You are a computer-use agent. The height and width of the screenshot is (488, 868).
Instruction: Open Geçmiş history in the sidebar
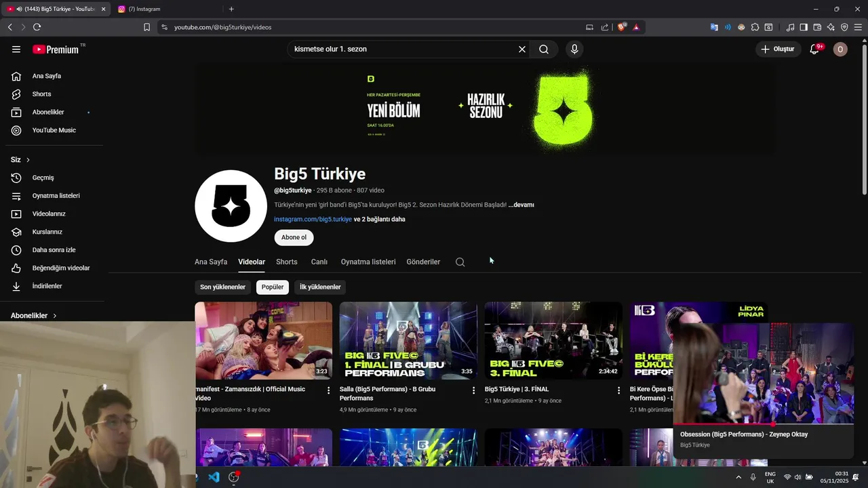pos(54,178)
